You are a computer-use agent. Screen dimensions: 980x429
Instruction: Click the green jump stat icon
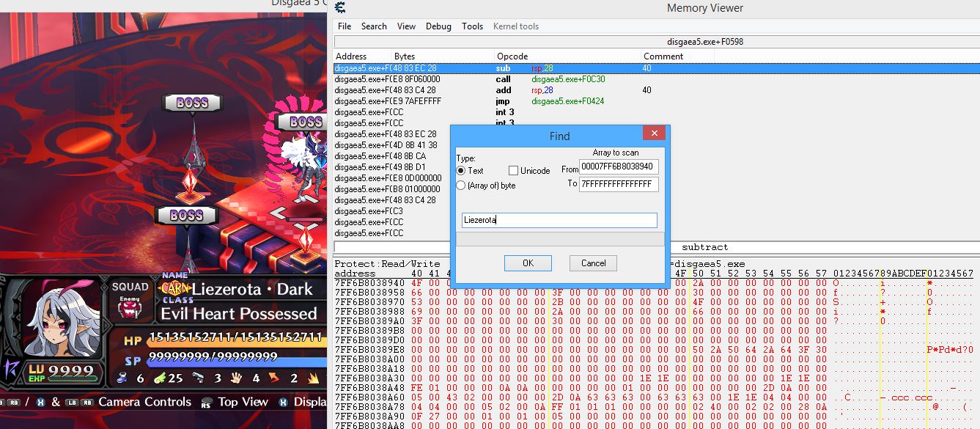click(x=159, y=378)
